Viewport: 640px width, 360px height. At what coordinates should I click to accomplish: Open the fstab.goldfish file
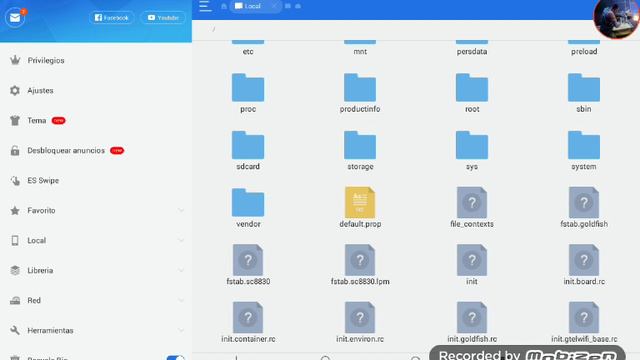pos(584,208)
